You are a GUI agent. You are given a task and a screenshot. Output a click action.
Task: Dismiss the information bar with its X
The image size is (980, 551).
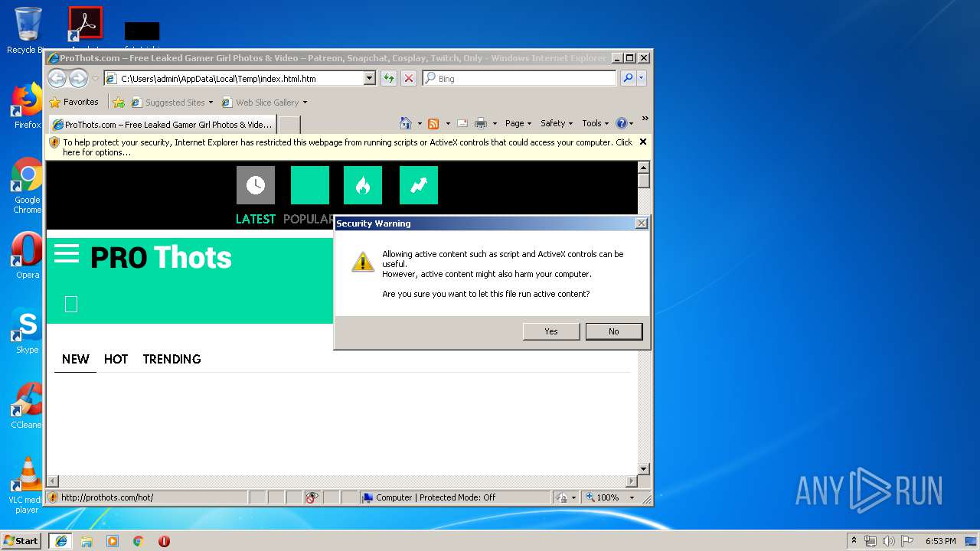[643, 142]
